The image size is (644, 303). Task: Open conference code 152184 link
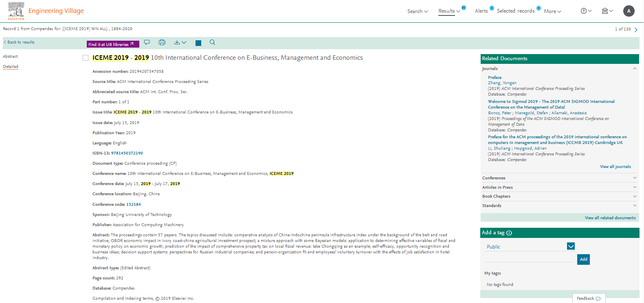click(134, 205)
